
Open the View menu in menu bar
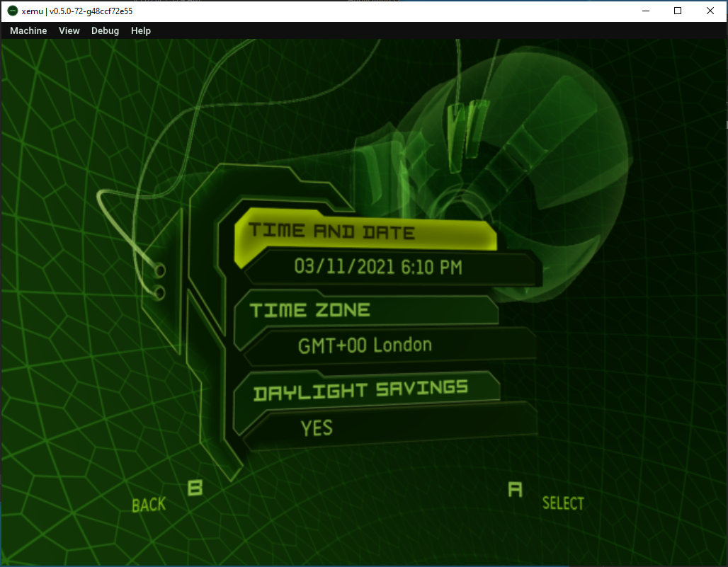[x=69, y=30]
